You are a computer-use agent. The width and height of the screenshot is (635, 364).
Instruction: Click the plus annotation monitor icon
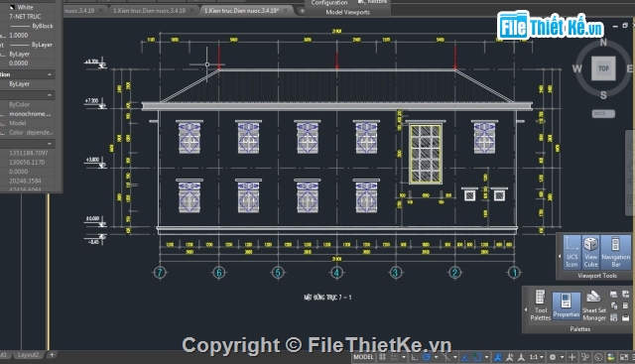(571, 357)
